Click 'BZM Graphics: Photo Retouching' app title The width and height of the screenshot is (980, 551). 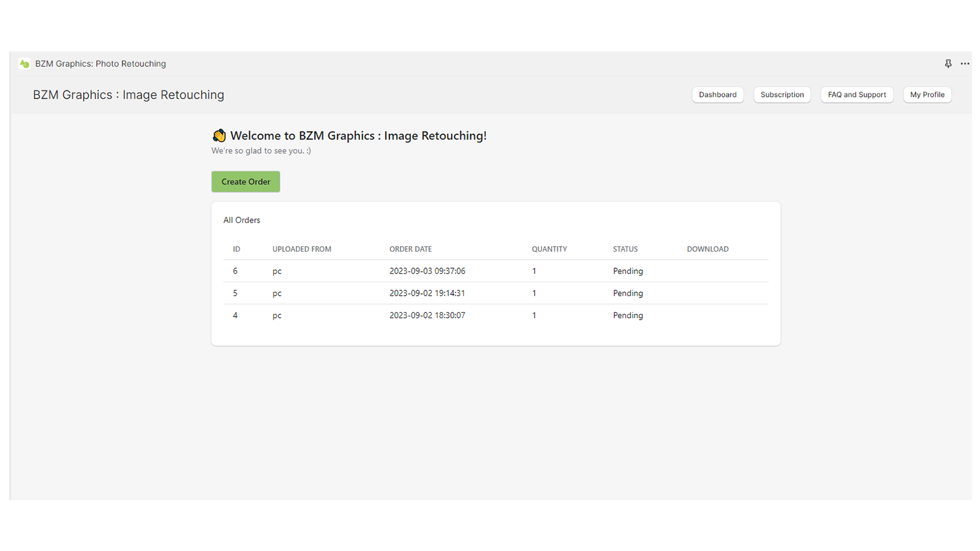100,64
